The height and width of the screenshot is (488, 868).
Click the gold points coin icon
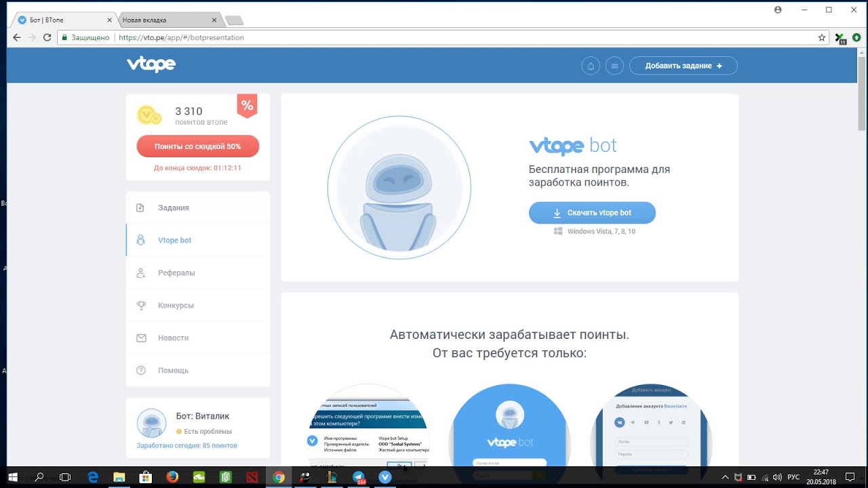(149, 115)
